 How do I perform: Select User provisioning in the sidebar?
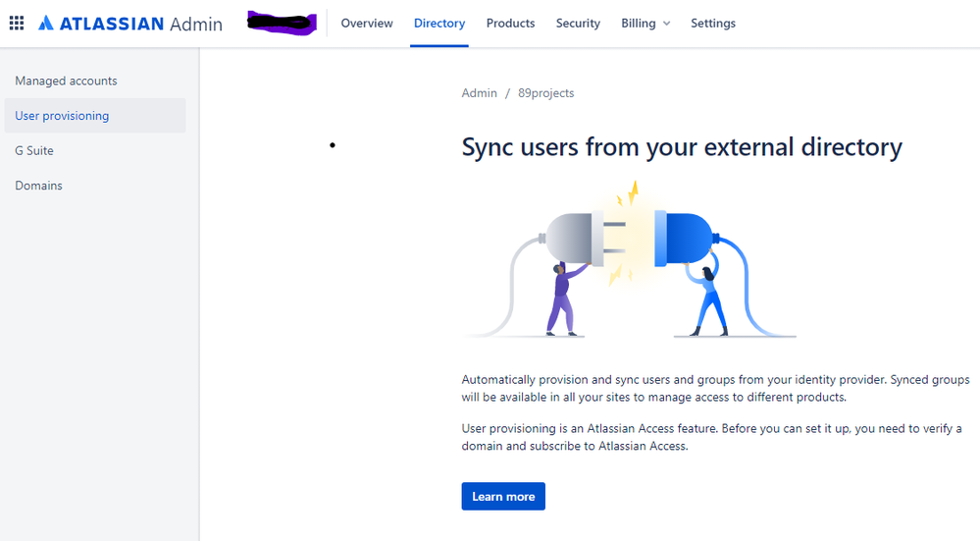[x=95, y=116]
